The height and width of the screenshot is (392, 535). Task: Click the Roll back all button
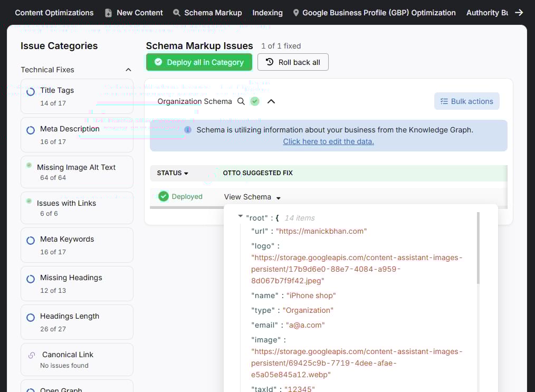(293, 62)
